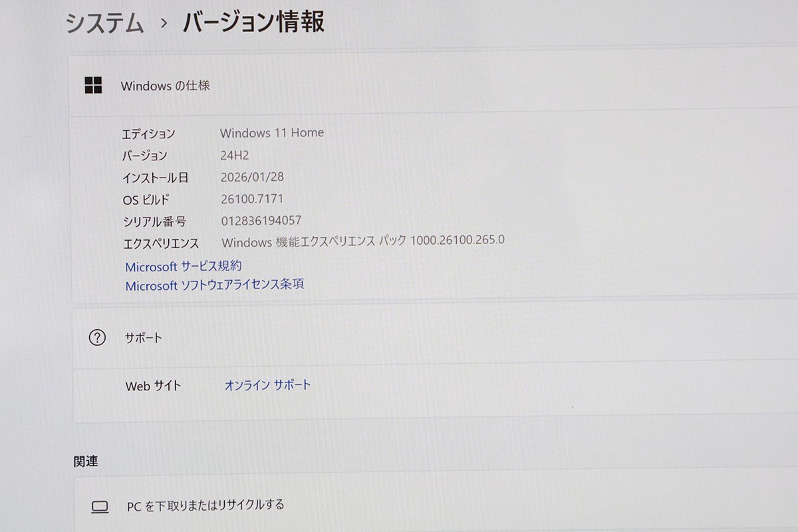Viewport: 798px width, 532px height.
Task: Click the インストール日 date 2026/01/28
Action: pos(253,176)
